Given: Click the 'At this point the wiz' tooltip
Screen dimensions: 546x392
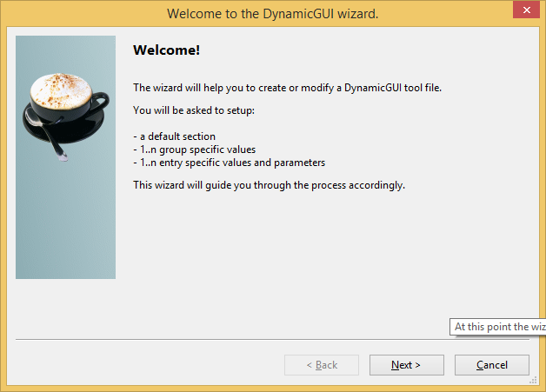Looking at the screenshot, I should [499, 327].
